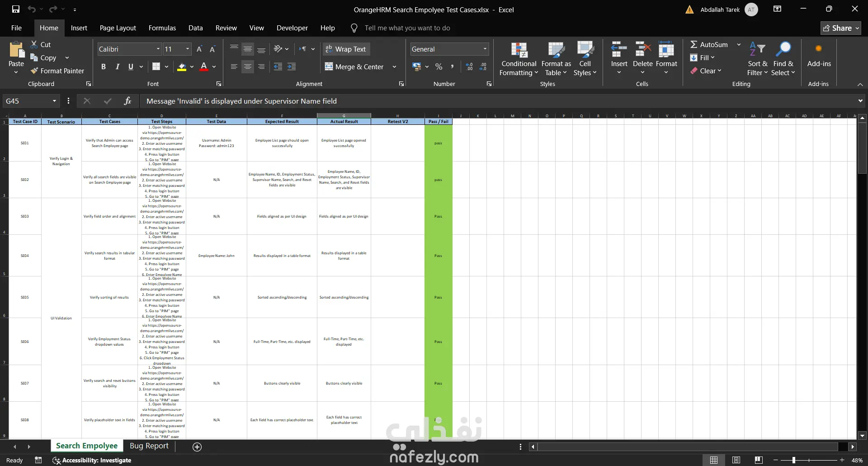
Task: Open Conditional Formatting options
Action: (x=519, y=59)
